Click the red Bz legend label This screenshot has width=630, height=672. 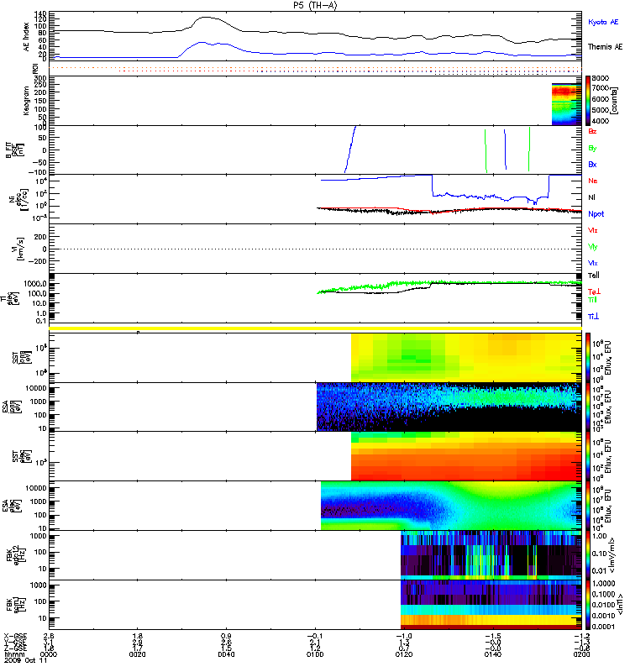[x=592, y=131]
